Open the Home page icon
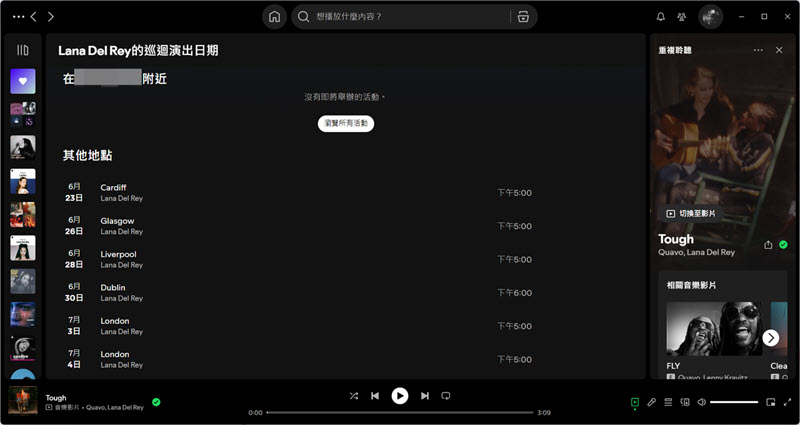This screenshot has width=800, height=425. tap(274, 17)
